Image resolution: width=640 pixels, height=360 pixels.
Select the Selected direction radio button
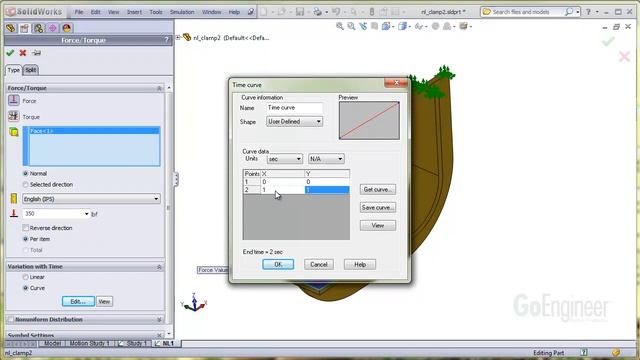click(25, 184)
